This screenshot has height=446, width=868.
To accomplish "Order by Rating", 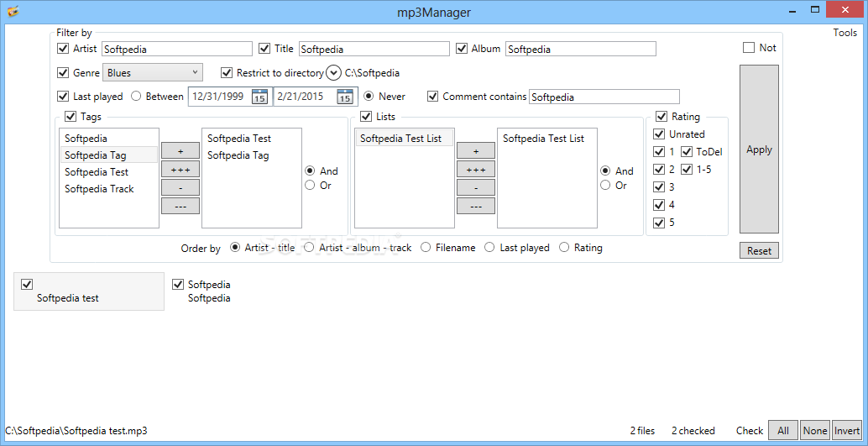I will tap(564, 248).
